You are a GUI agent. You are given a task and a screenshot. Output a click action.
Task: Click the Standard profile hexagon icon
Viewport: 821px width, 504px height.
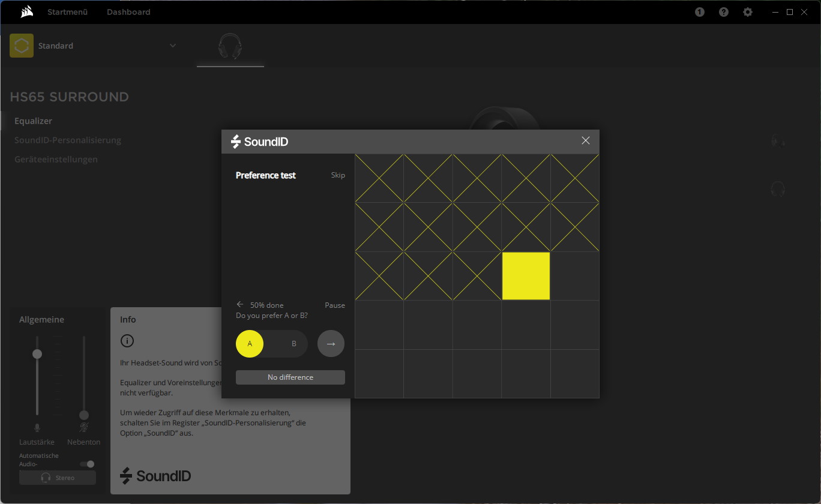(x=22, y=46)
